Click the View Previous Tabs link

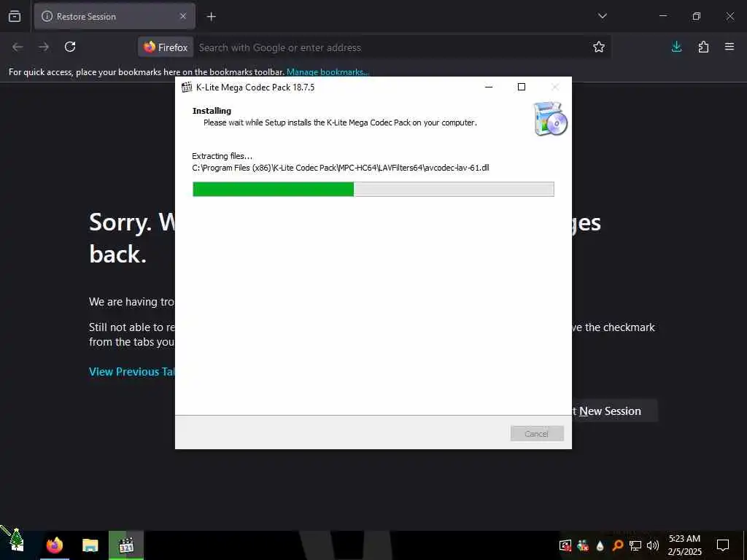click(132, 371)
